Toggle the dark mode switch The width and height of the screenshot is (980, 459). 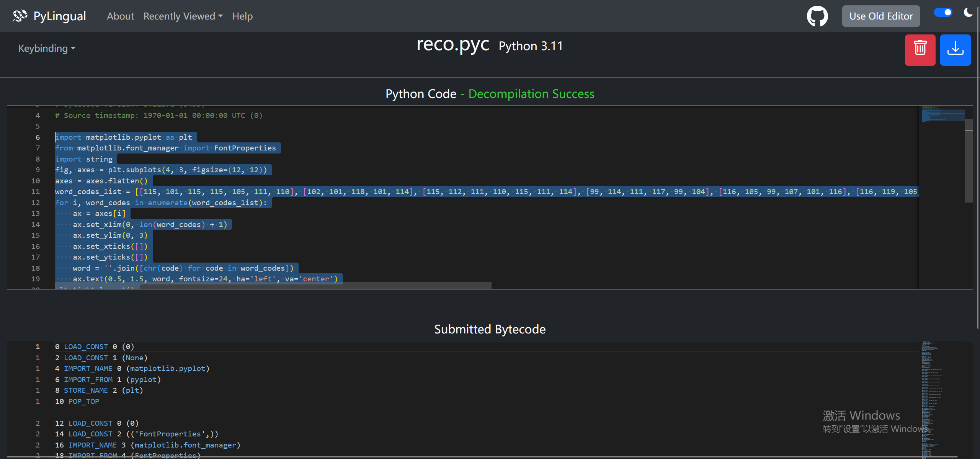943,13
